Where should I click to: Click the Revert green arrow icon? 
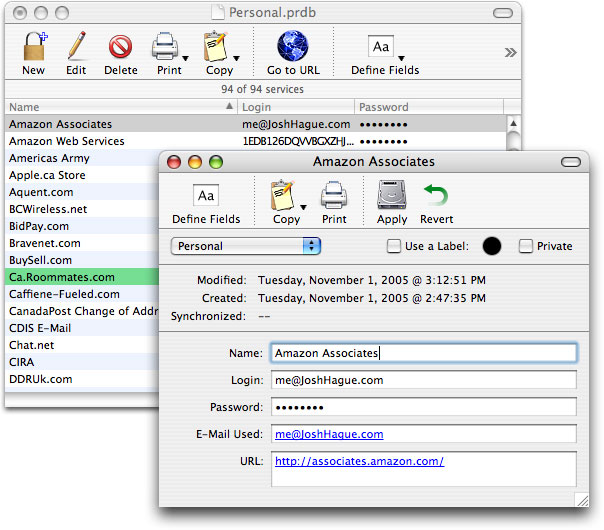pyautogui.click(x=436, y=195)
